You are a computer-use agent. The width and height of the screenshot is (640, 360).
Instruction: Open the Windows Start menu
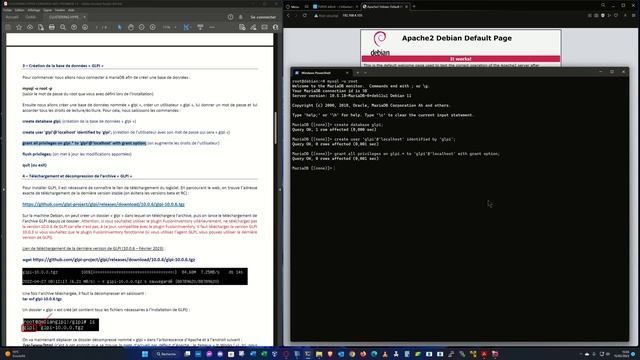(145, 354)
